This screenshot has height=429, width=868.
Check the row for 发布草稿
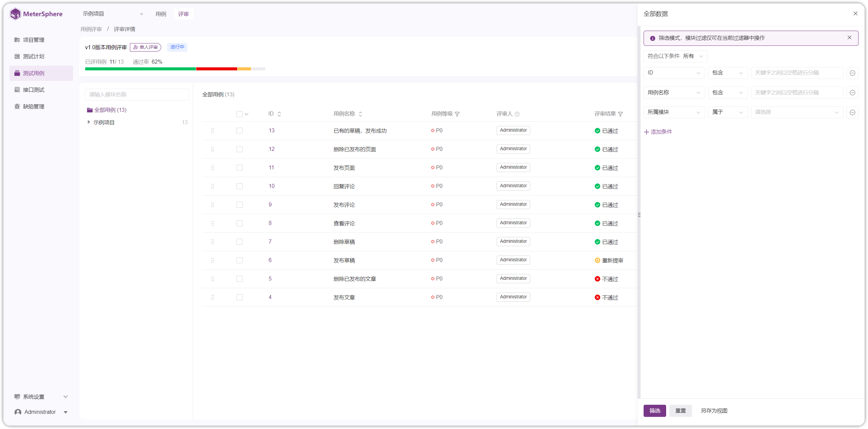point(239,260)
